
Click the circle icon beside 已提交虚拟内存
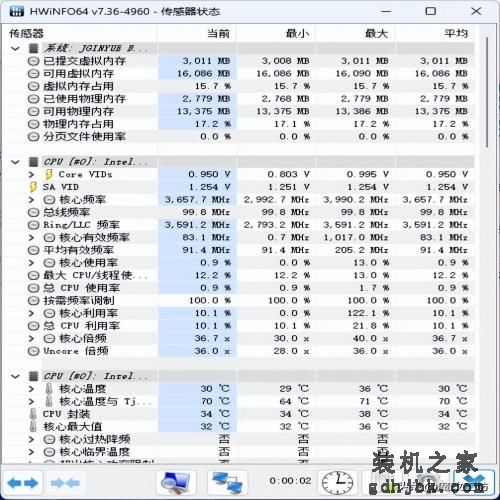(x=33, y=61)
